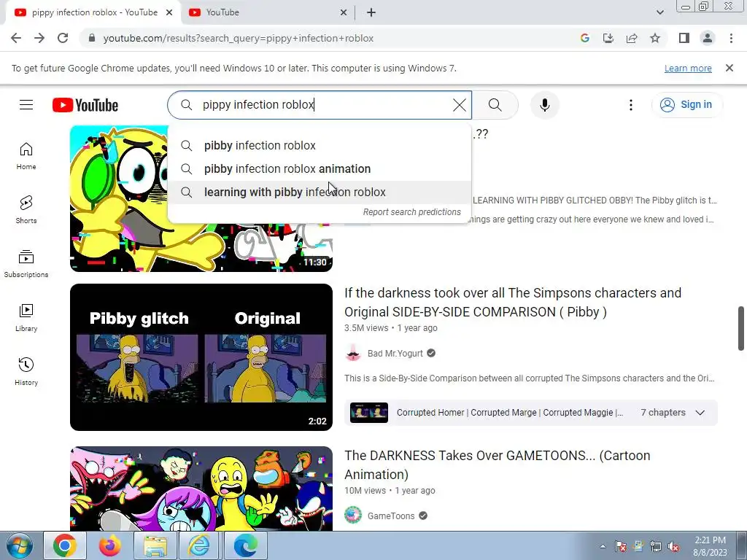The height and width of the screenshot is (560, 747).
Task: Open the Windows Start button
Action: tap(20, 545)
